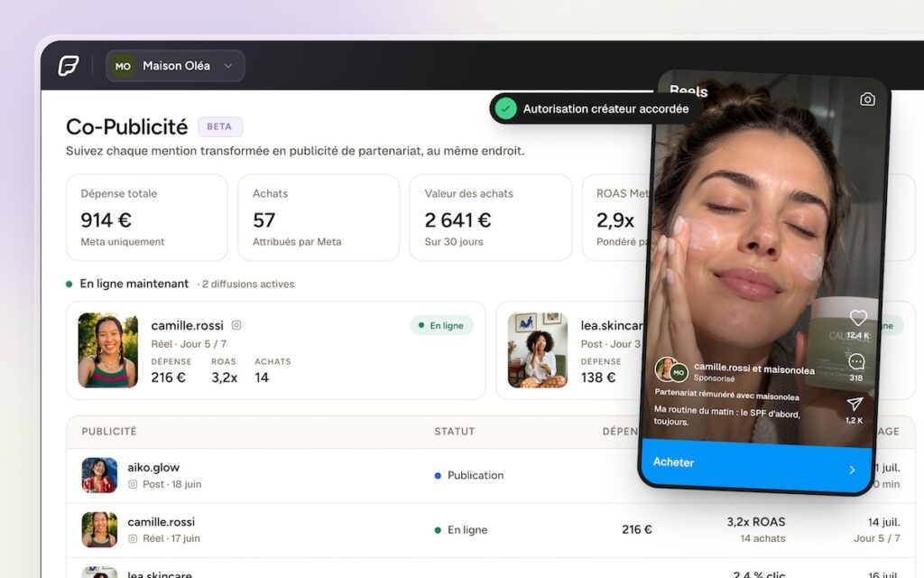The width and height of the screenshot is (924, 578).
Task: Open the Dépense totale metric card
Action: pos(147,217)
